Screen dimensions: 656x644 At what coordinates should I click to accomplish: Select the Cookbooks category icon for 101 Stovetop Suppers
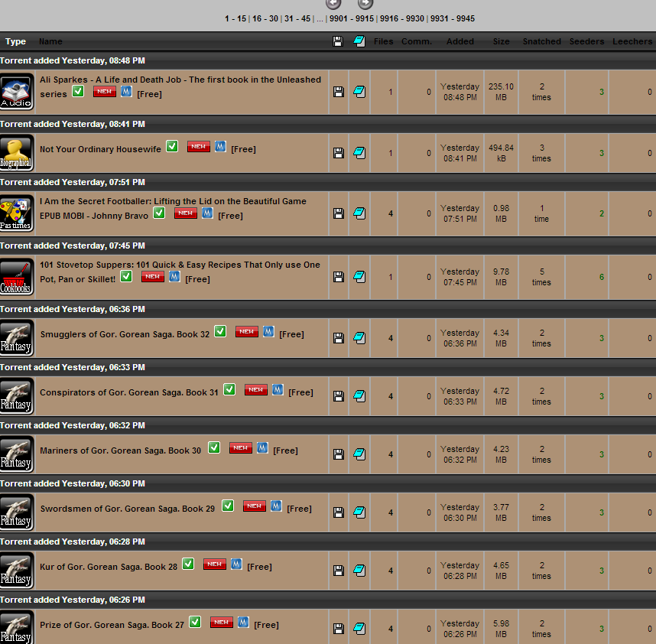coord(17,277)
